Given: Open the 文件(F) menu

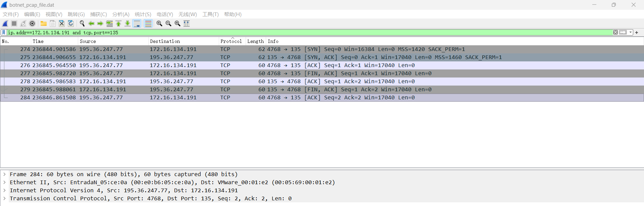Looking at the screenshot, I should [x=11, y=14].
